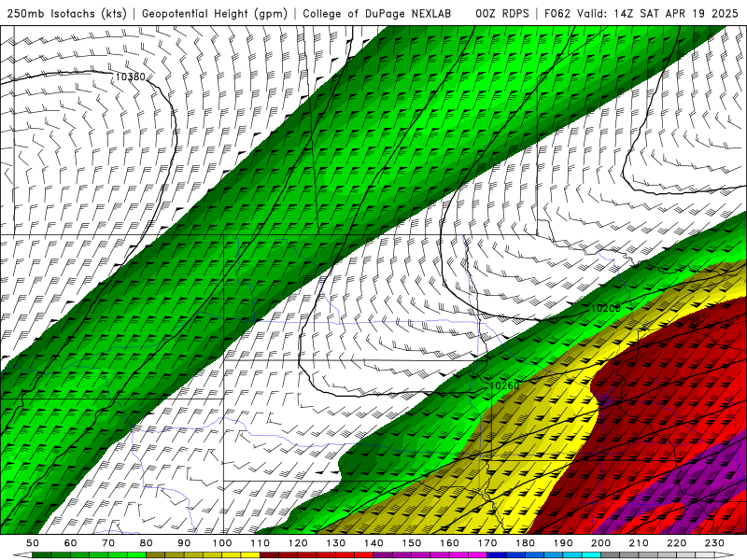
Task: Click the 50 knot legend label
Action: 33,543
